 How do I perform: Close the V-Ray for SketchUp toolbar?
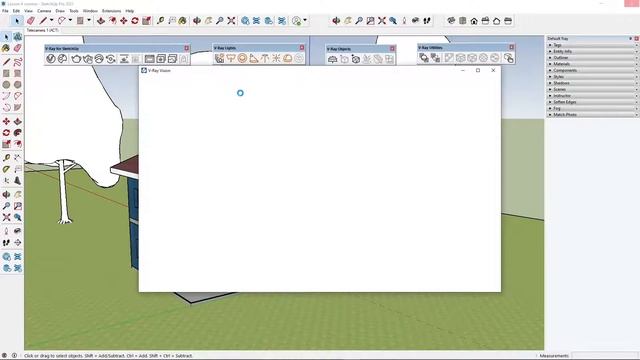[187, 48]
